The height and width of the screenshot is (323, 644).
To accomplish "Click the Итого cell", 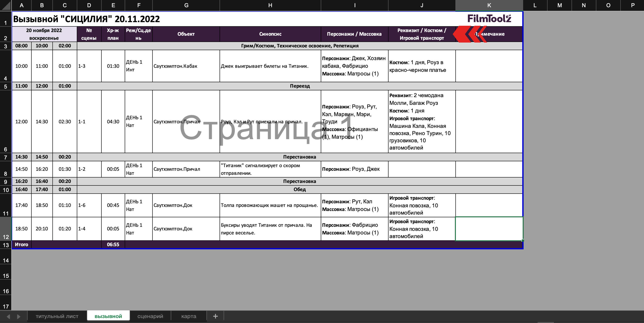I will (21, 244).
